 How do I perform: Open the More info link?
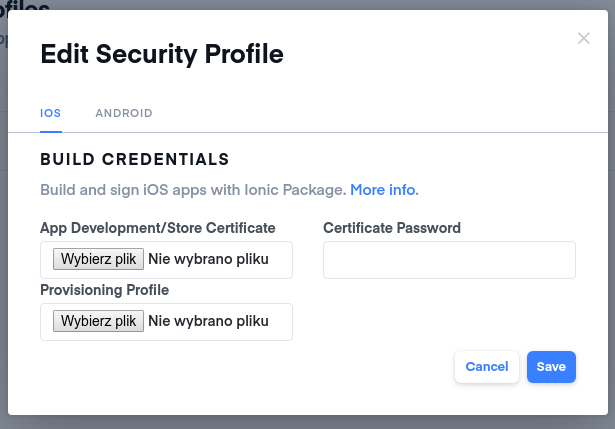(384, 190)
